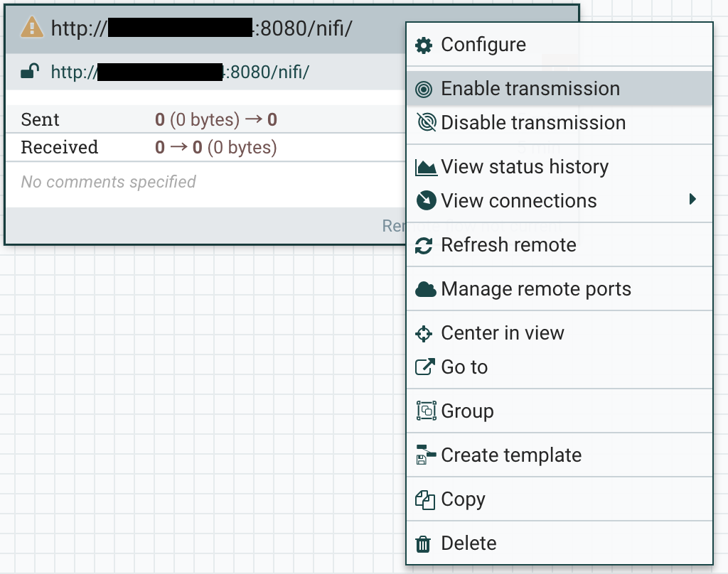This screenshot has height=574, width=728.
Task: Click the Sent statistics label
Action: tap(41, 120)
